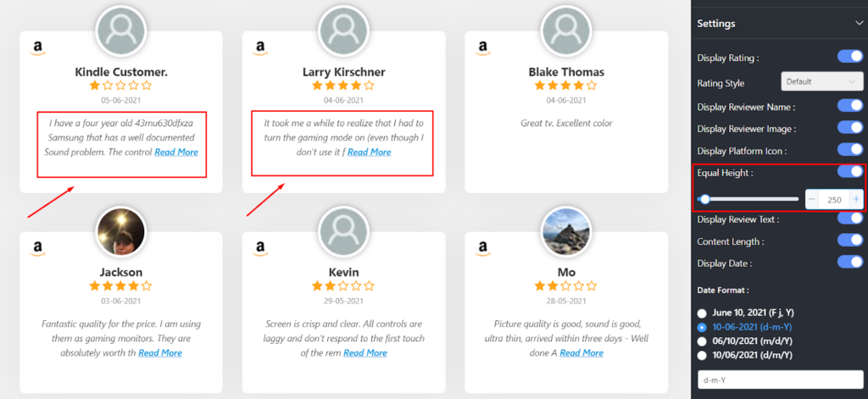
Task: Click Amazon icon on Blake Thomas card
Action: (482, 48)
